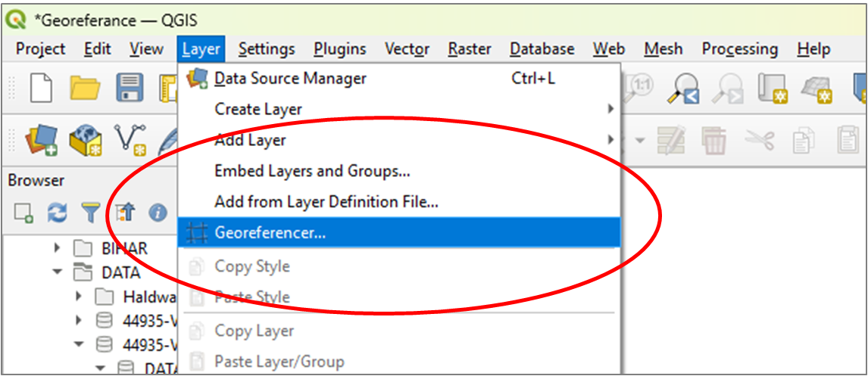
Task: Click the Copy Features icon in toolbar
Action: coord(803,141)
